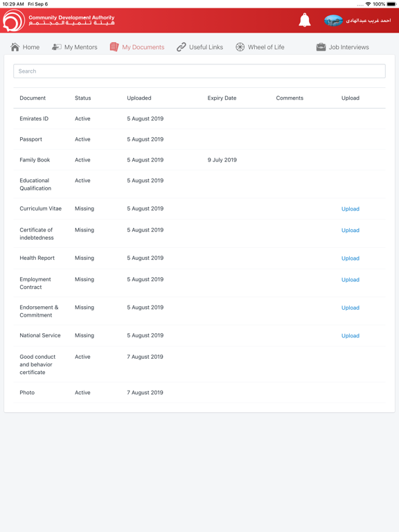Click the Endorsement & Commitment name

39,312
